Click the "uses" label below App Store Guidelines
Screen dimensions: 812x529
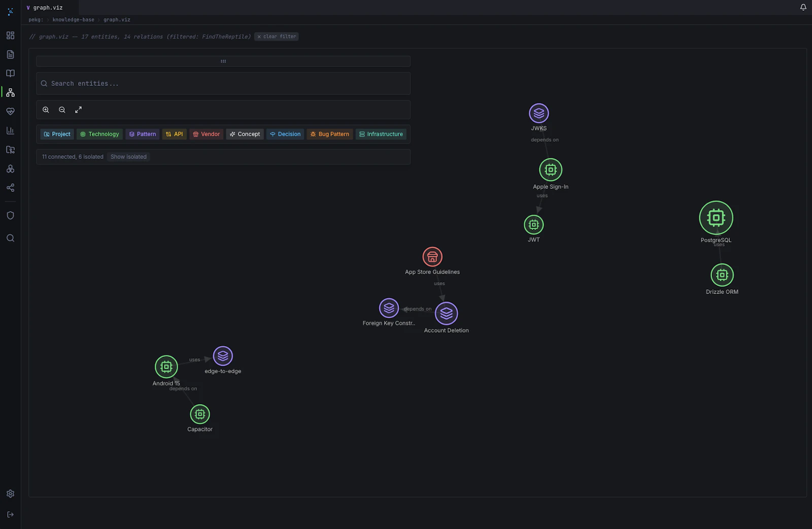coord(439,284)
